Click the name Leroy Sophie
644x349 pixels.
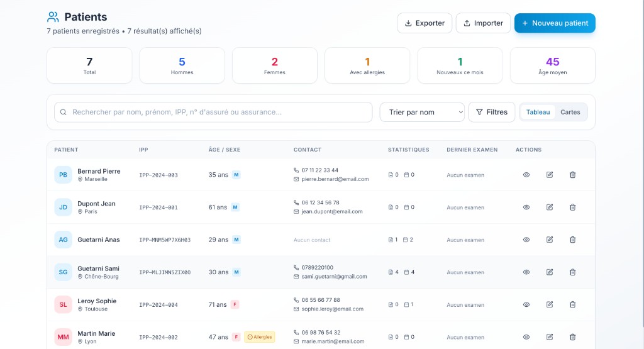[x=97, y=301]
